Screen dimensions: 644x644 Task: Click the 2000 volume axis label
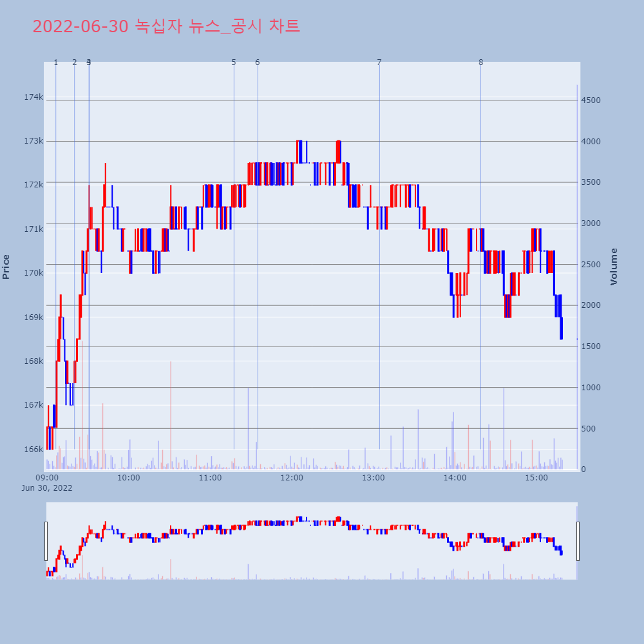coord(591,305)
